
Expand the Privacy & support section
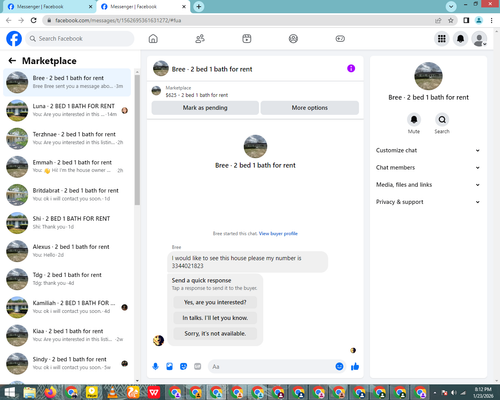point(428,202)
